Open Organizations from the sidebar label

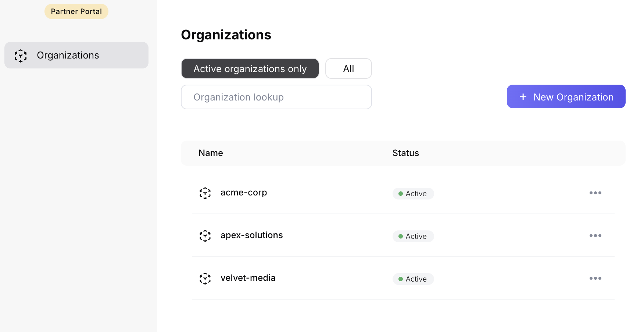[68, 55]
